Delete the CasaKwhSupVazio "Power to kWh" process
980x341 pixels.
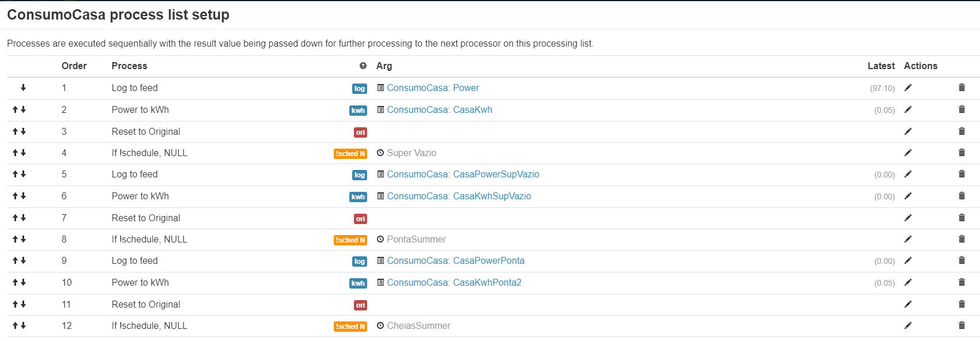962,196
